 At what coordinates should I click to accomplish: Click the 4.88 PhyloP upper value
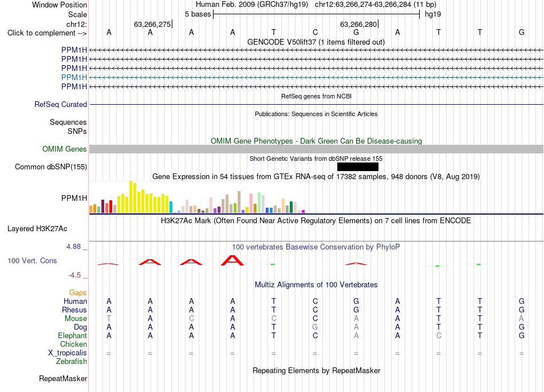[x=73, y=247]
